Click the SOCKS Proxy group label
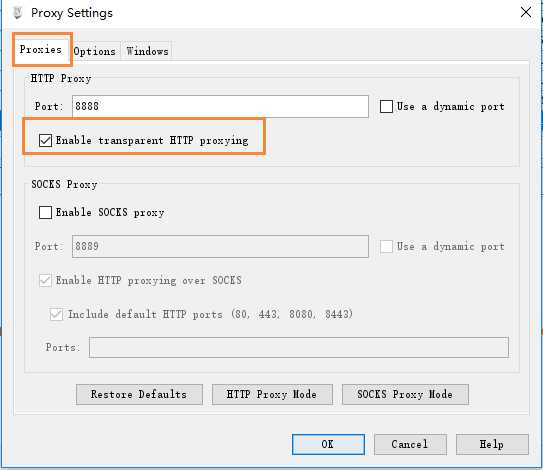This screenshot has width=543, height=470. [64, 184]
